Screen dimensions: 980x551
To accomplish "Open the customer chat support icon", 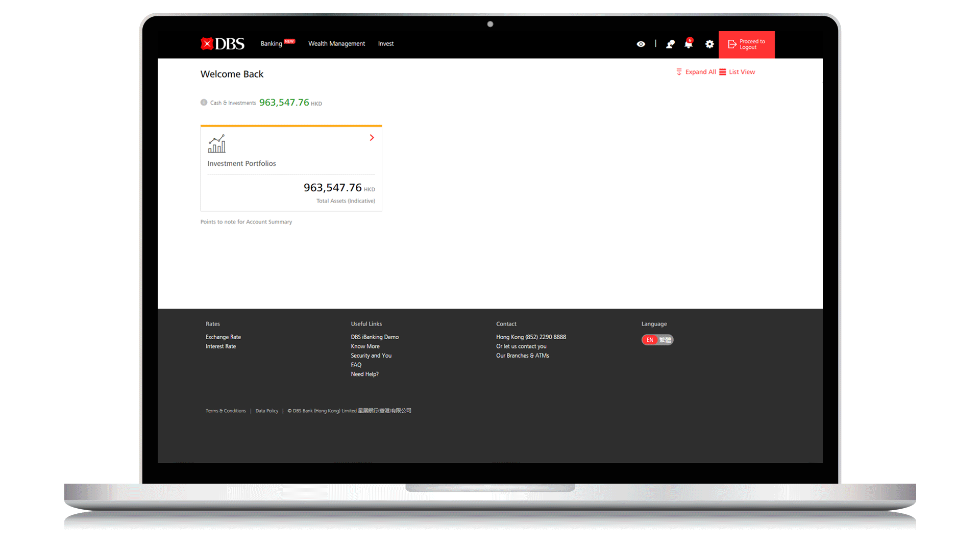I will pos(670,44).
